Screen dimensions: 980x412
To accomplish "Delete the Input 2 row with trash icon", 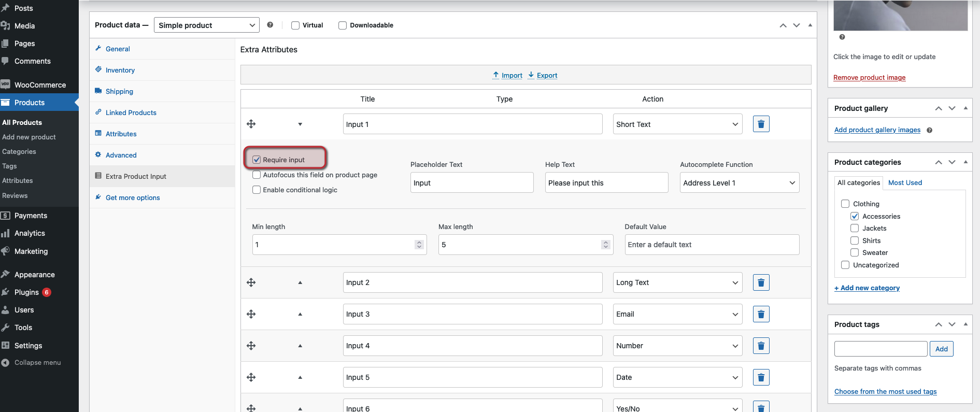I will (x=761, y=282).
